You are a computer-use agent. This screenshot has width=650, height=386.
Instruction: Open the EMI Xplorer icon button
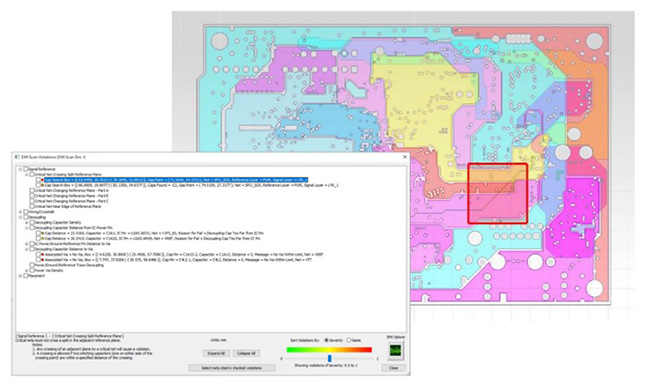coord(396,351)
